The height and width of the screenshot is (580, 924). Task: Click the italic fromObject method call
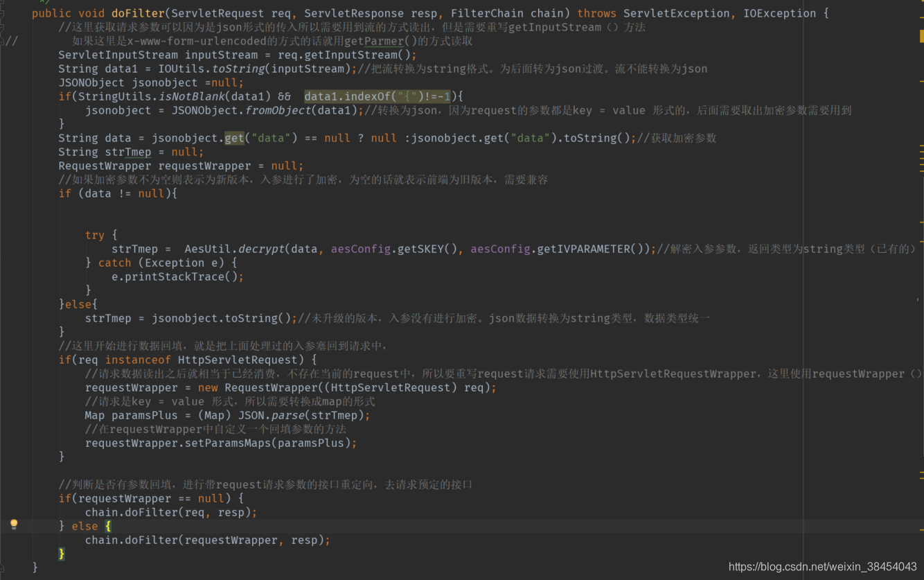278,110
